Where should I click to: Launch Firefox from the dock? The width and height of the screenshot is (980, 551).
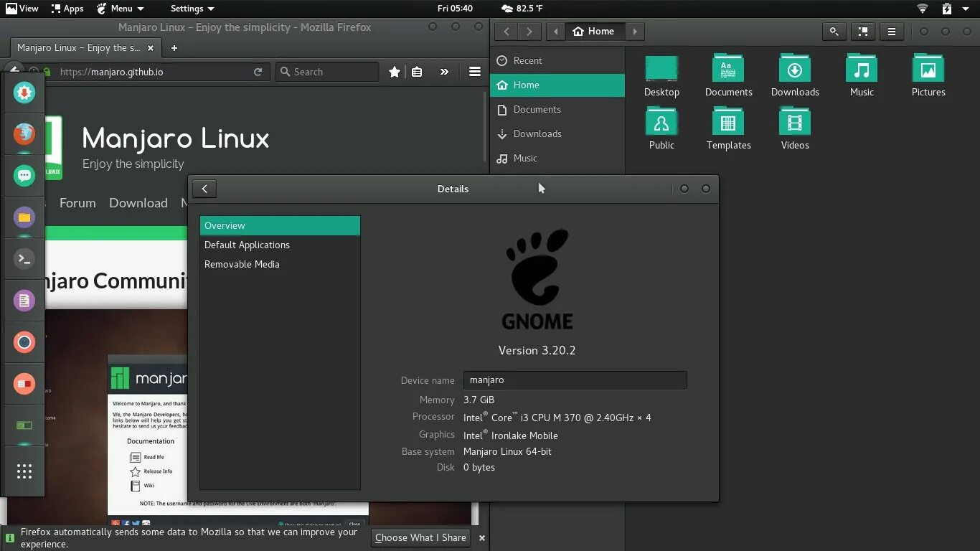(x=24, y=133)
